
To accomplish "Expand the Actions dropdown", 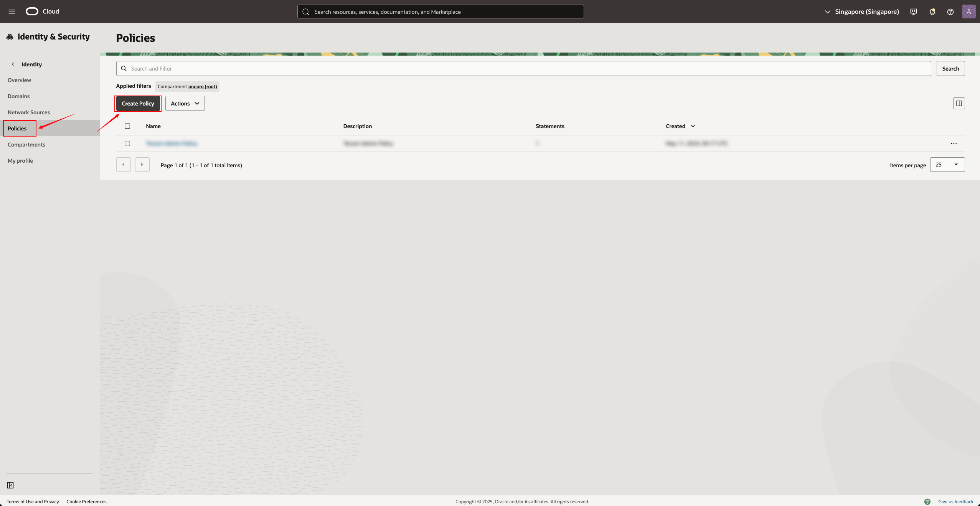I will point(185,104).
